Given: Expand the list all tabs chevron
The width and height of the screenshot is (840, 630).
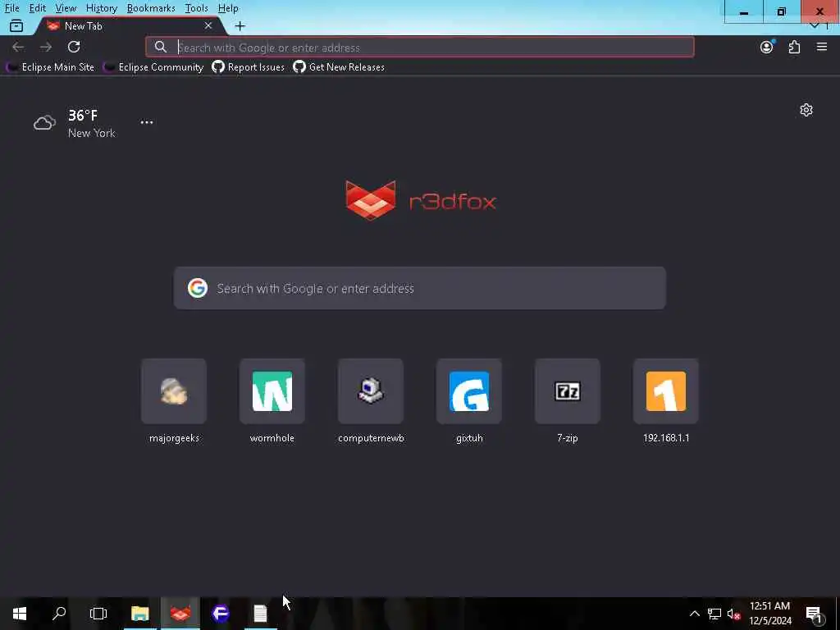Looking at the screenshot, I should pyautogui.click(x=815, y=25).
